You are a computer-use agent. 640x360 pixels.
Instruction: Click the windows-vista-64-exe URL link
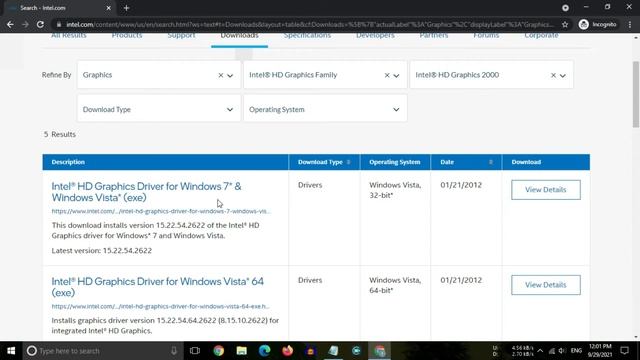pyautogui.click(x=160, y=306)
